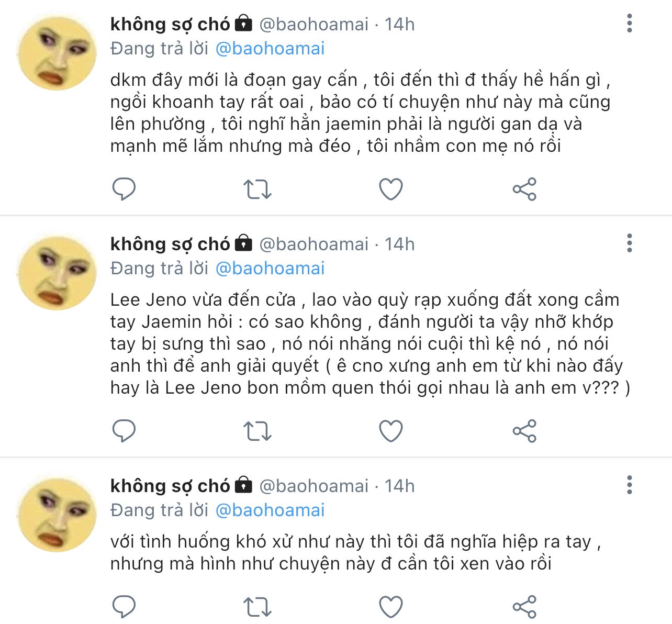Reply to the Lee Jeno tweet

124,431
